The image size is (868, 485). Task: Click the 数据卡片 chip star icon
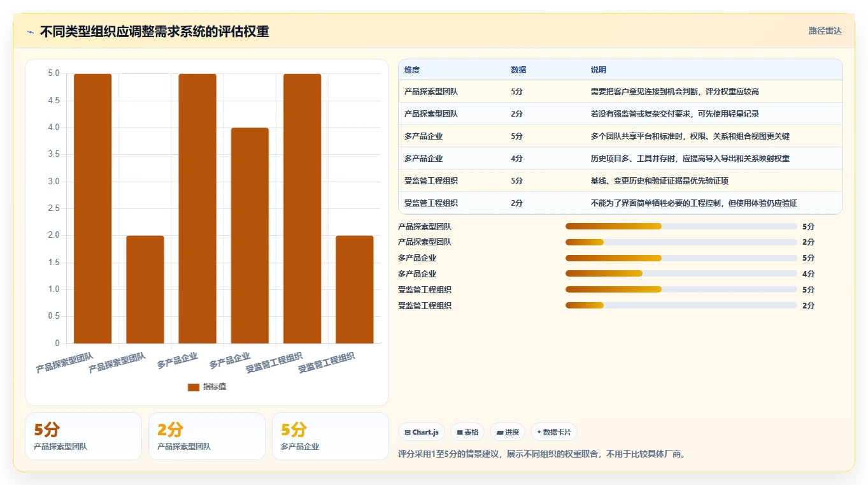[539, 432]
